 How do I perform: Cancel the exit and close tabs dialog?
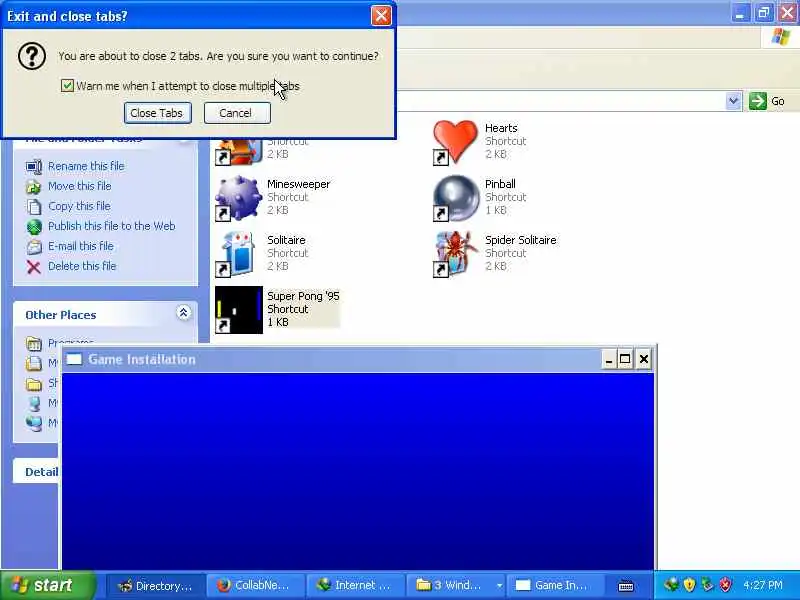click(x=237, y=113)
